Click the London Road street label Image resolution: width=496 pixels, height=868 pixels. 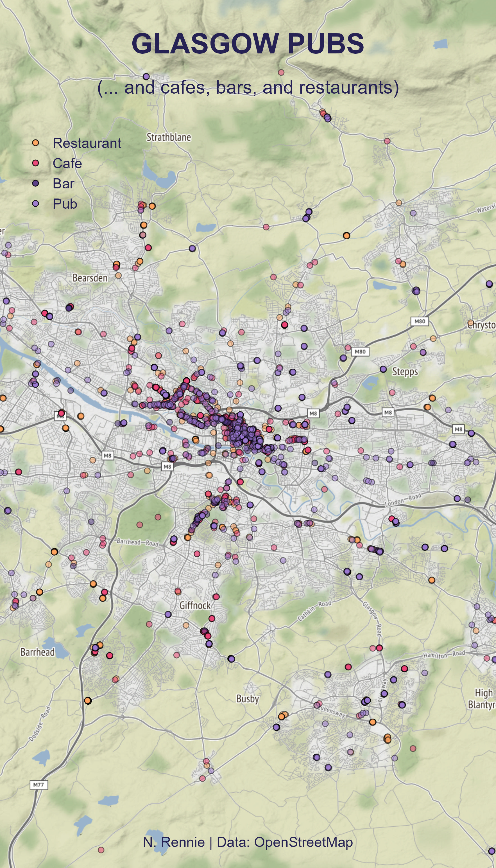[403, 500]
